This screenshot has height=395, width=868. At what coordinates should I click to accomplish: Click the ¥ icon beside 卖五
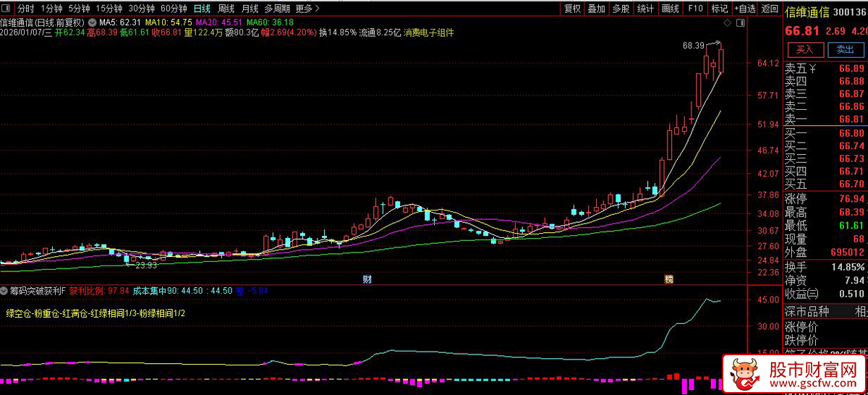tap(813, 69)
